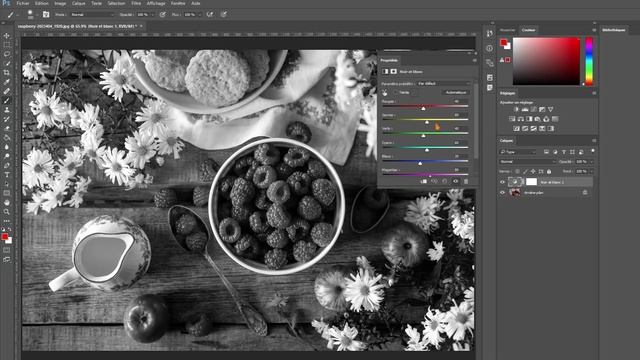Click the foreground color swatch in toolbox
The width and height of the screenshot is (640, 360).
coord(4,237)
